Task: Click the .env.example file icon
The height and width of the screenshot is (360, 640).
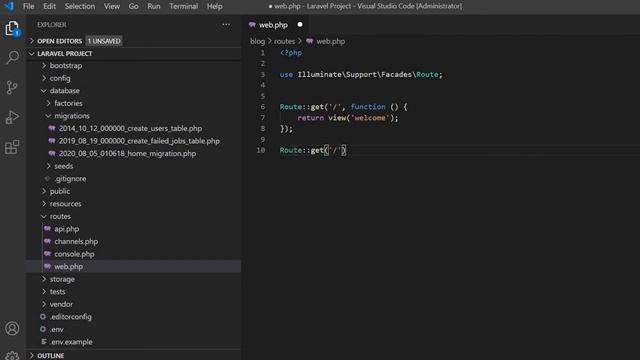Action: click(43, 342)
